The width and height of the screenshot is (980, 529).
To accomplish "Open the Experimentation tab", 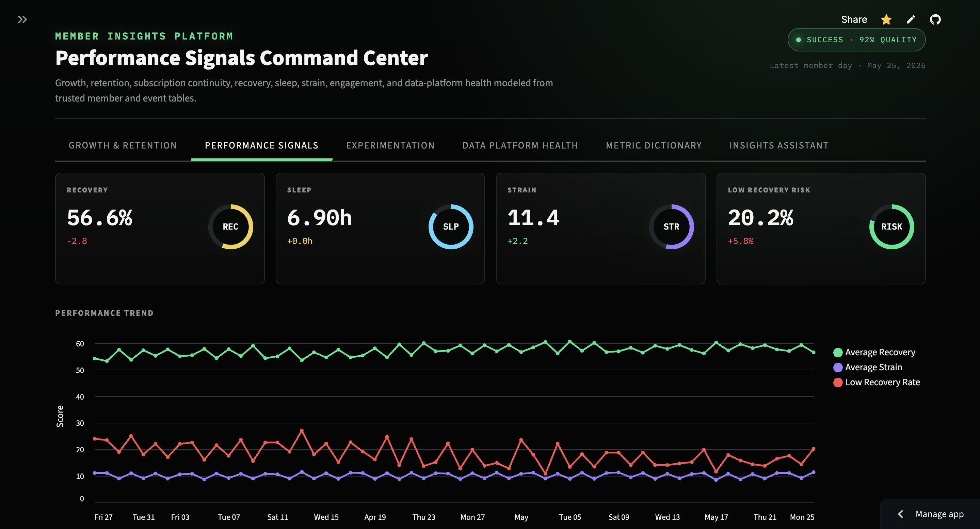I will [x=390, y=145].
